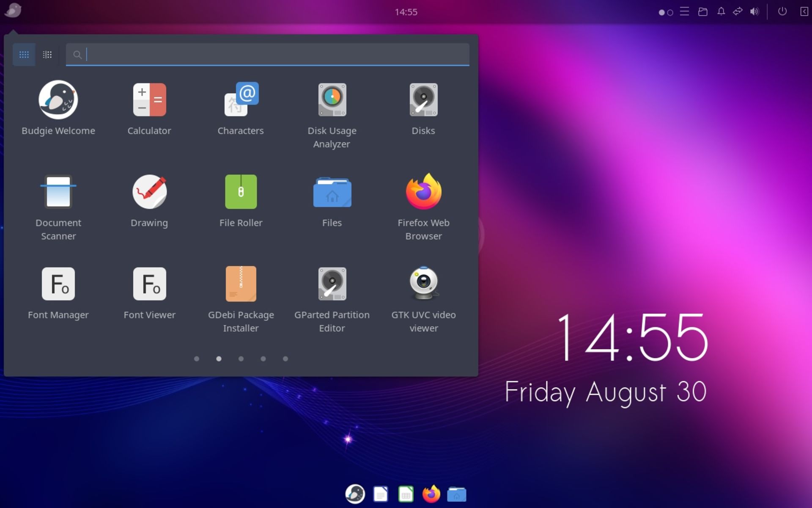Open GDebi Package Installer
The width and height of the screenshot is (812, 508).
240,283
